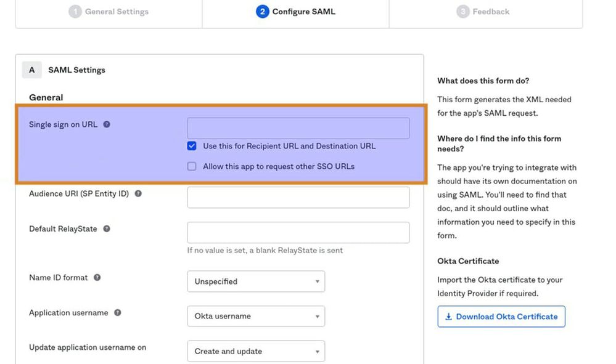
Task: Click the step 3 Feedback circle icon
Action: coord(463,12)
